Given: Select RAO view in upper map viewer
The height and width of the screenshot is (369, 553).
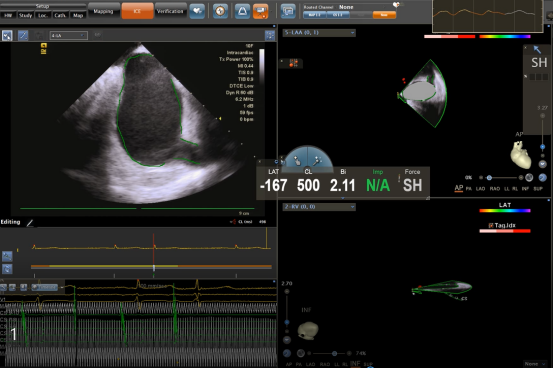Looking at the screenshot, I should (x=495, y=189).
